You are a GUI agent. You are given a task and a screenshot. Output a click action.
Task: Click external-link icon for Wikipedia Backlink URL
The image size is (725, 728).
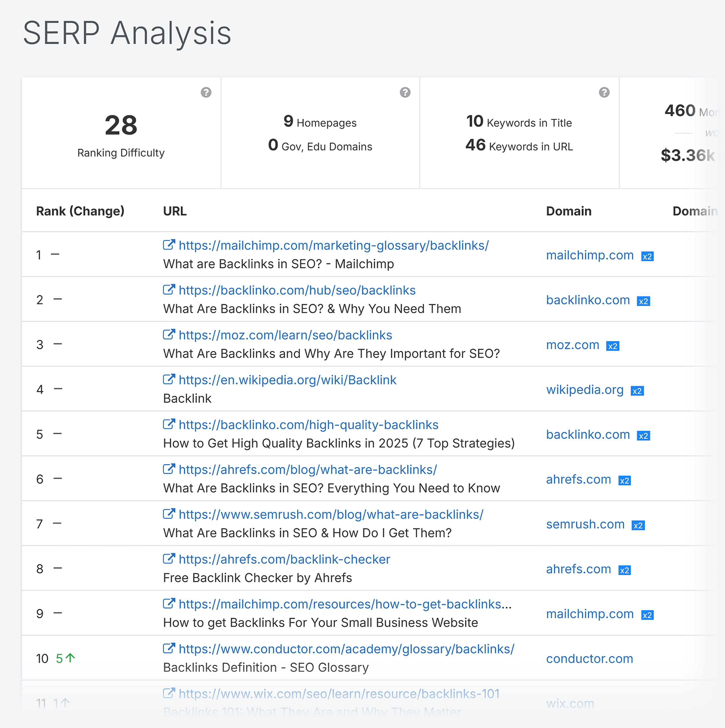pos(169,379)
